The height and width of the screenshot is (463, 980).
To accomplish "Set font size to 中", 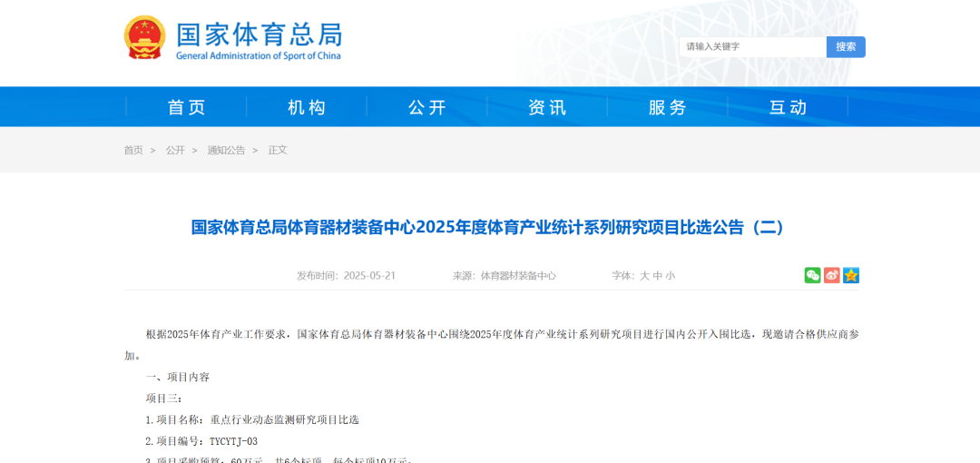I will (657, 276).
